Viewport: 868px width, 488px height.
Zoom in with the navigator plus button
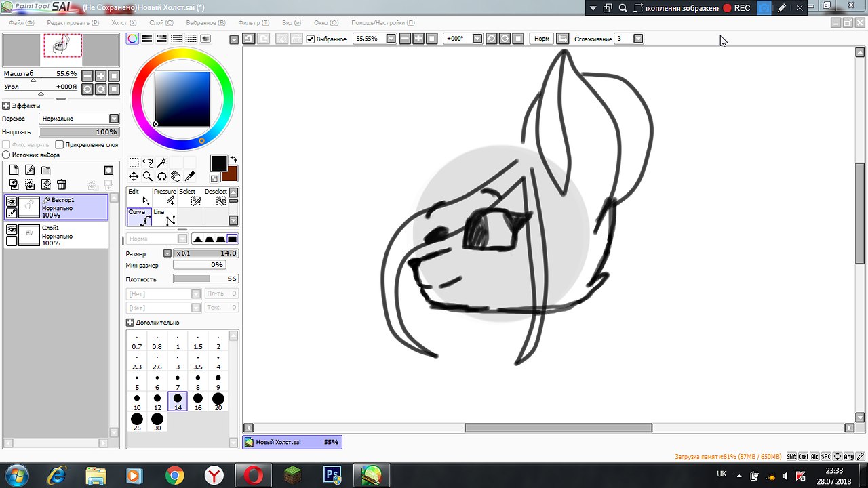[100, 76]
